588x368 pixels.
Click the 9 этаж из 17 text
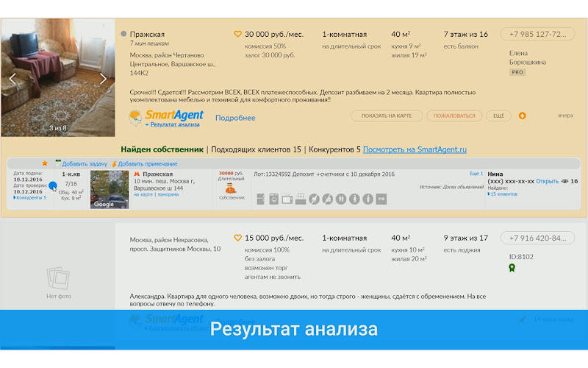[466, 238]
